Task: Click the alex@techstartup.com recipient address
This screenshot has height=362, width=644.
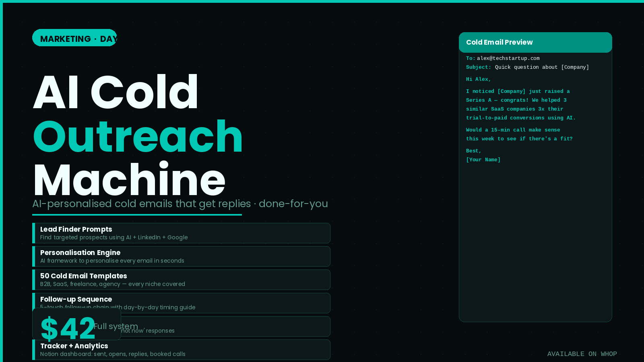Action: click(508, 58)
